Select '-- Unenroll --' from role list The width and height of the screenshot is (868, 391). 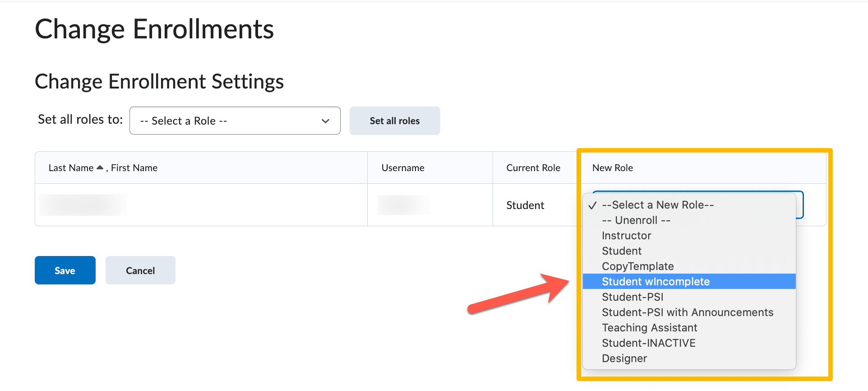point(636,220)
